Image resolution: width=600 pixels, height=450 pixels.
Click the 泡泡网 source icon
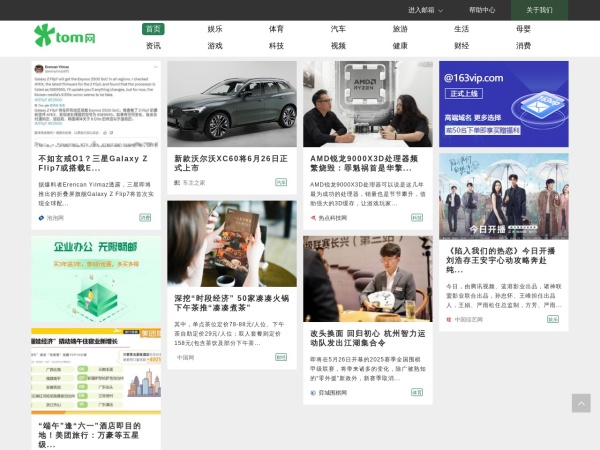(x=41, y=218)
